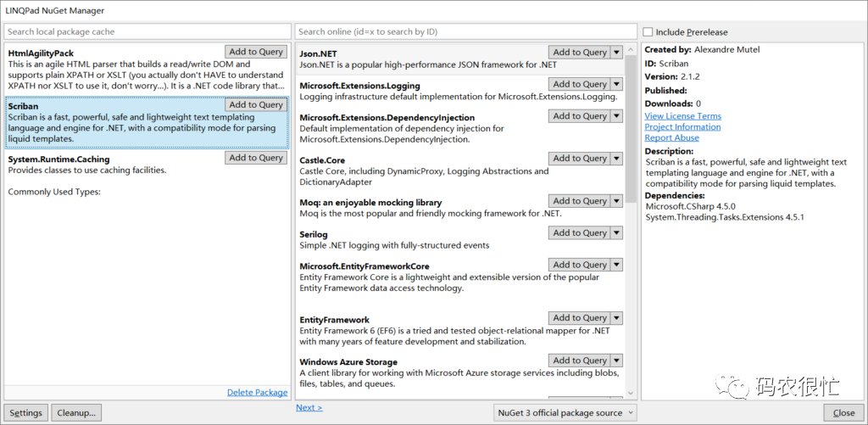Click Created by Alexandre Mutel text
Viewport: 868px width, 425px height.
pos(702,50)
